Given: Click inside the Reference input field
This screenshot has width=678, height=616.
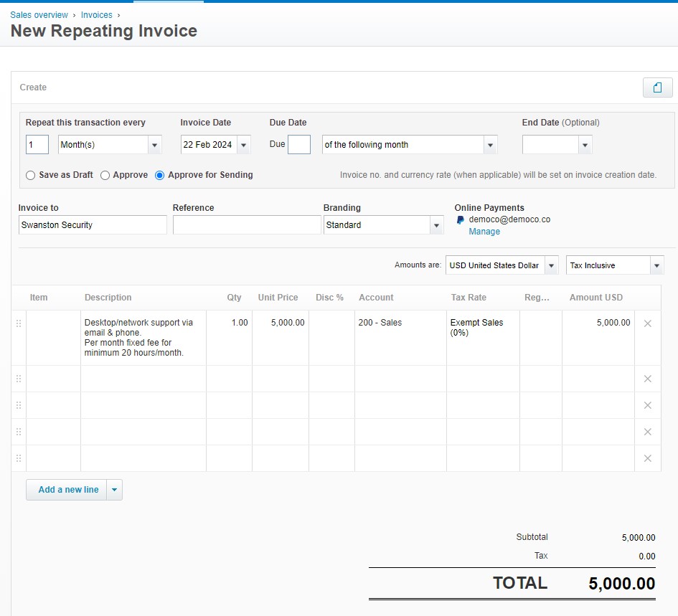Looking at the screenshot, I should pyautogui.click(x=247, y=224).
